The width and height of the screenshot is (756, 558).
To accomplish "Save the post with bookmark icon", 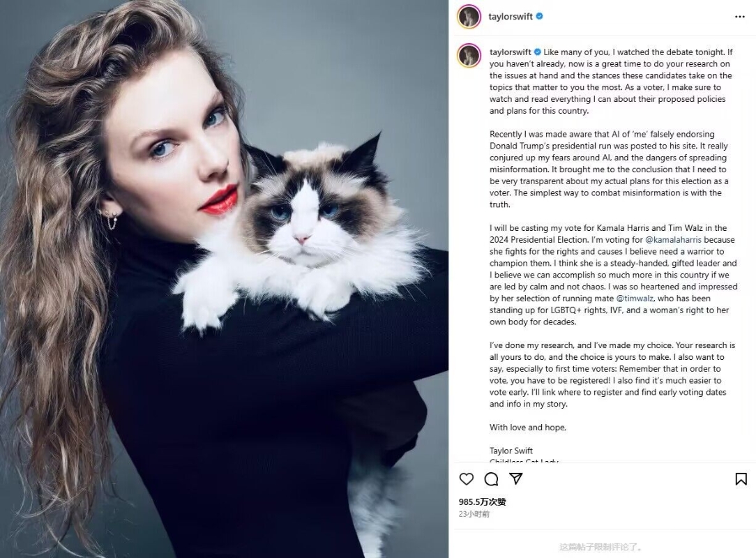I will pyautogui.click(x=741, y=479).
